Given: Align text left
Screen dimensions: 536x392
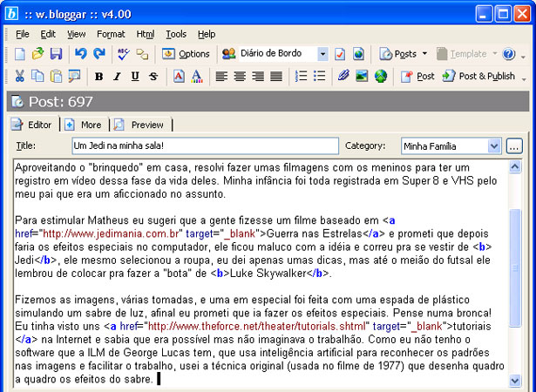Looking at the screenshot, I should [x=221, y=76].
